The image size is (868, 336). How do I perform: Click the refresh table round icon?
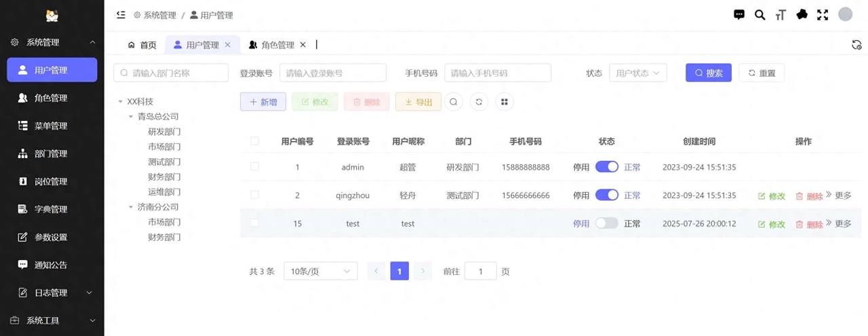tap(479, 102)
